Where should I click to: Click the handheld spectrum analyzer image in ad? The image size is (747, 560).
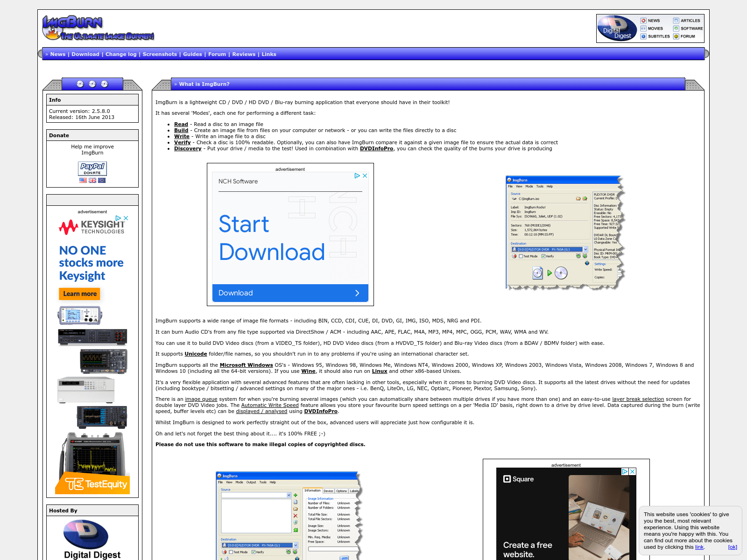click(x=94, y=455)
